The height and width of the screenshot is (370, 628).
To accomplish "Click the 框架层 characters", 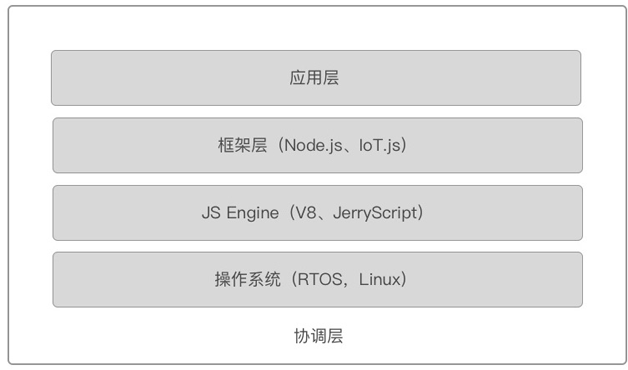I will [242, 145].
